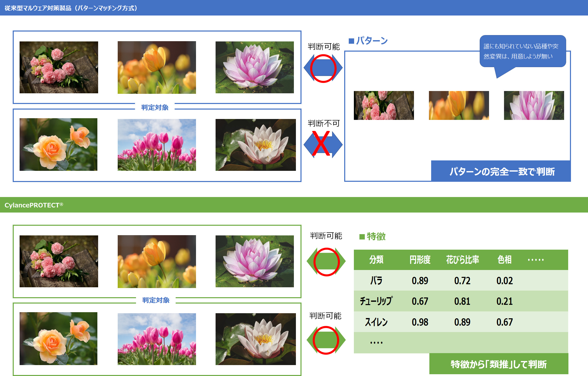Screen dimensions: 588x376
Task: Click the blue square bullet beside パターン
Action: 351,41
